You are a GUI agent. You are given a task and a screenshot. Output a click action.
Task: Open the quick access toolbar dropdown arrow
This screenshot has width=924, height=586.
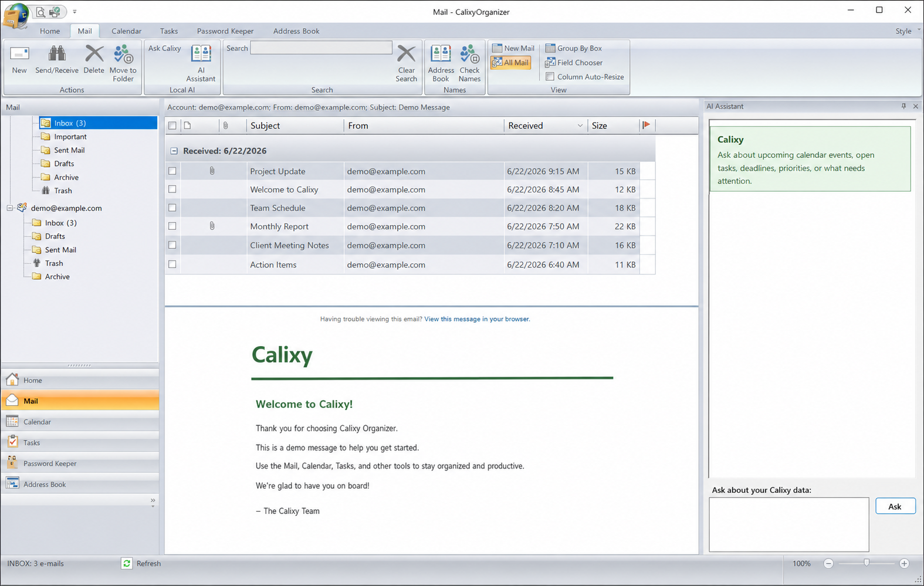pyautogui.click(x=75, y=12)
